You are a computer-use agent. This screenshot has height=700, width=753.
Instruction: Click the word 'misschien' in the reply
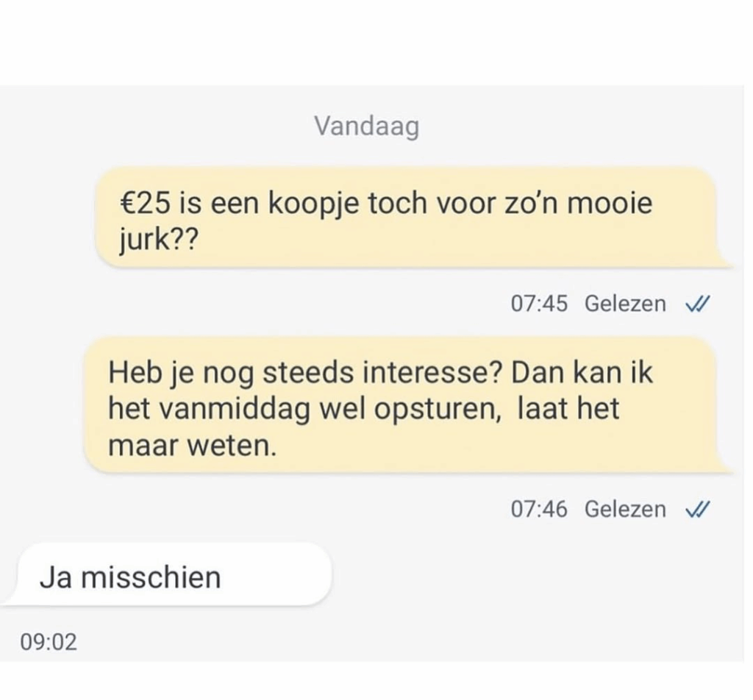click(x=151, y=577)
